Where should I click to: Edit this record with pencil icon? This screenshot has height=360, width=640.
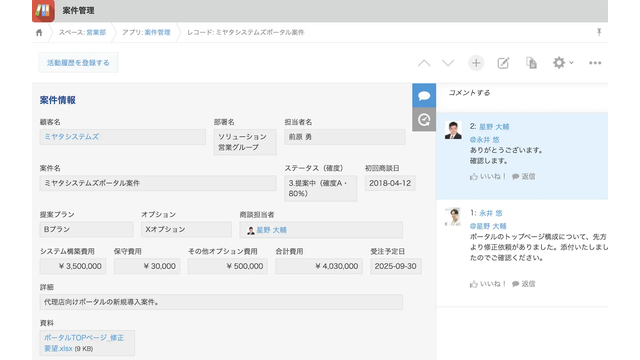[x=503, y=63]
